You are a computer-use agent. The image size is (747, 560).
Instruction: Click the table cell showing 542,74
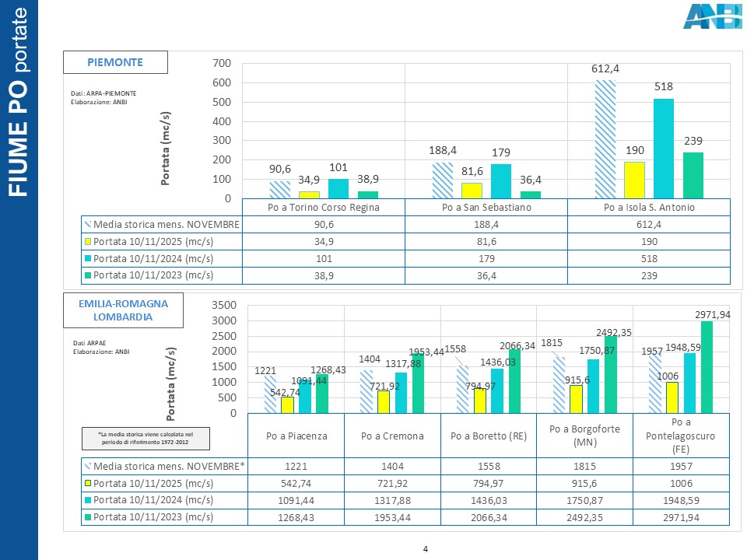[296, 483]
